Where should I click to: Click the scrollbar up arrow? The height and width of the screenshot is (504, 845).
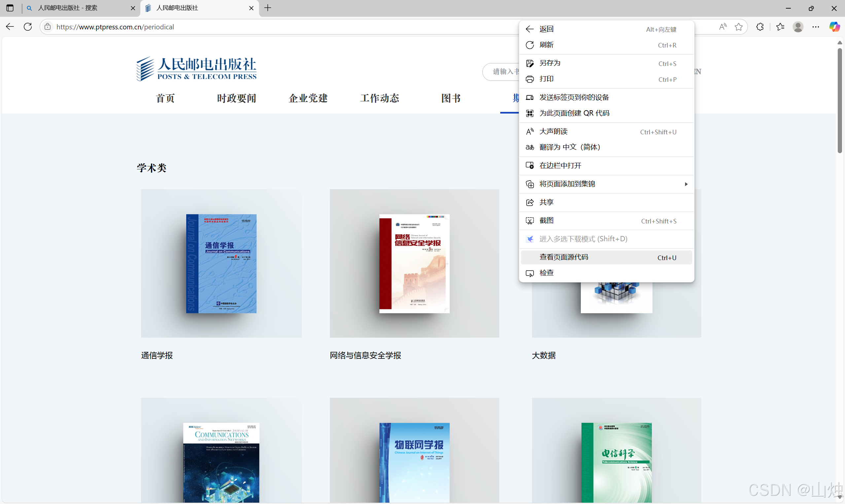840,43
